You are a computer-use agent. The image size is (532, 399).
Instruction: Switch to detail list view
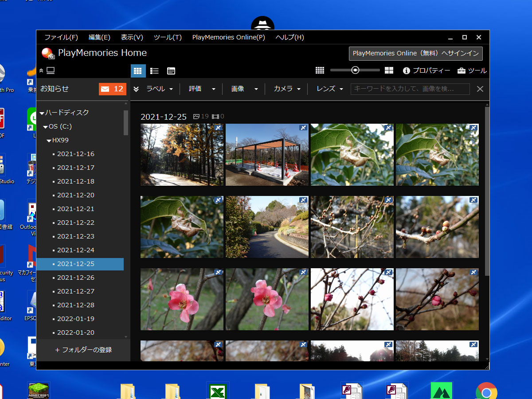point(154,71)
